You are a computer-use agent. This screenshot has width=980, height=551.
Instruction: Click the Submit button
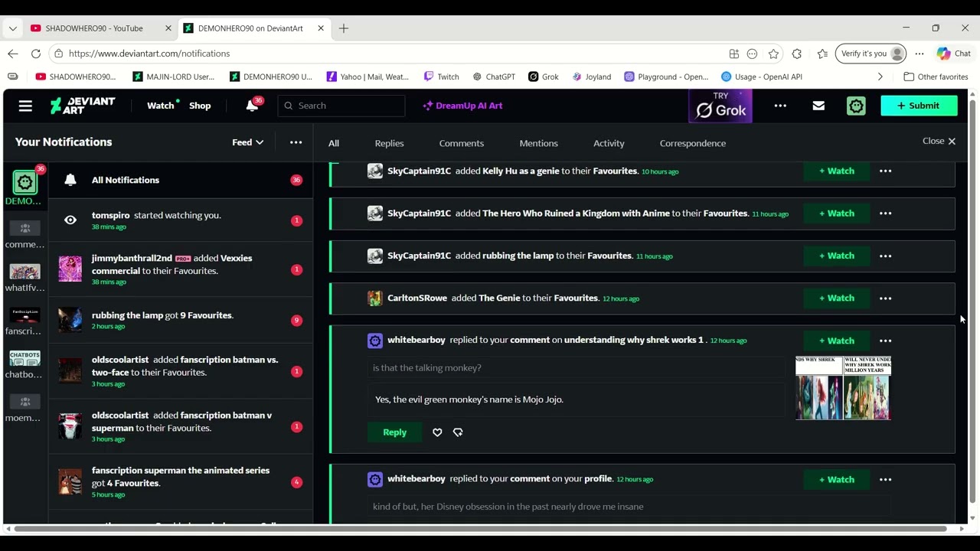[919, 106]
